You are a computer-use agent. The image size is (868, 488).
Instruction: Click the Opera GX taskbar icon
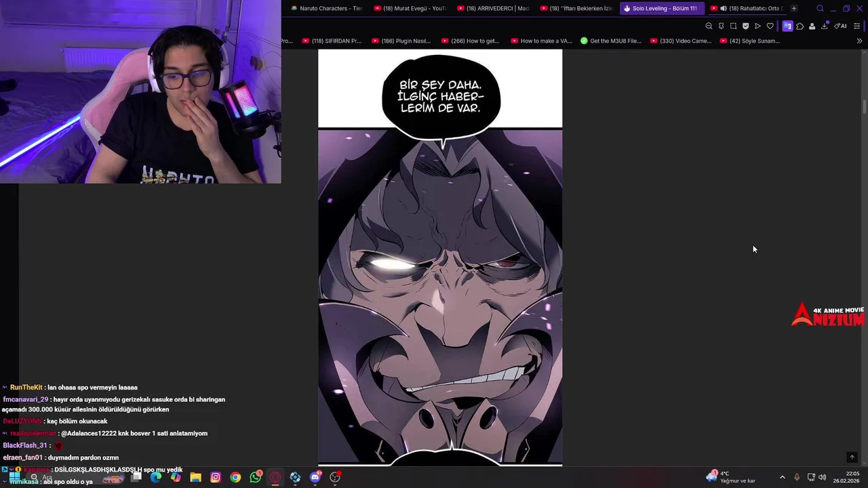[275, 477]
